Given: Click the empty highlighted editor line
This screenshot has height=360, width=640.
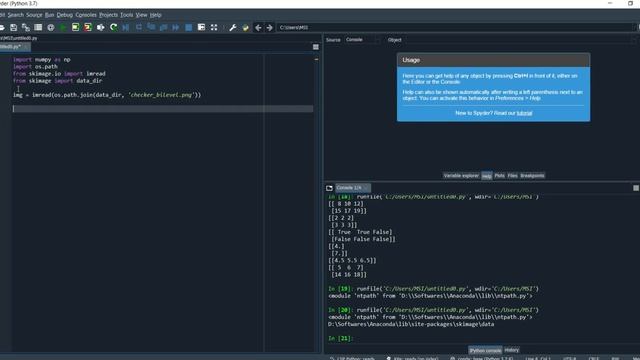Looking at the screenshot, I should pos(162,109).
